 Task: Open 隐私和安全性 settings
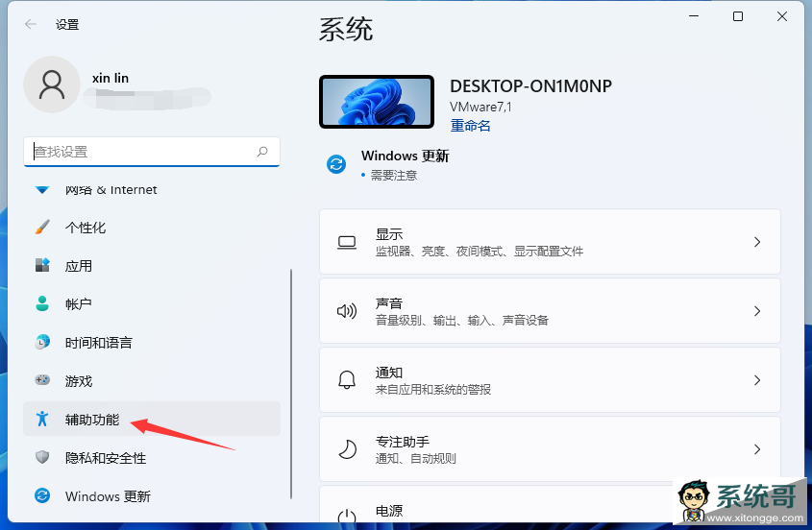[151, 458]
